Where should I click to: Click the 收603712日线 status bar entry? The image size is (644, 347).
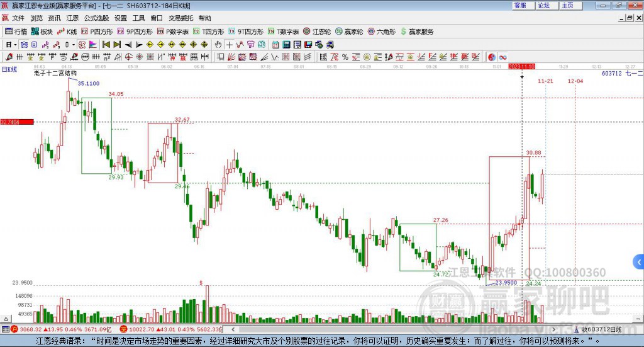[x=597, y=329]
